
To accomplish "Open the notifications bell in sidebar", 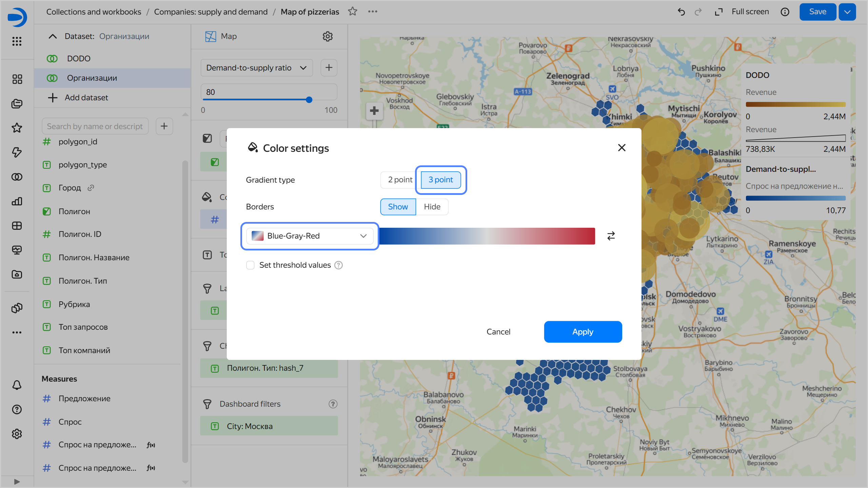I will pyautogui.click(x=17, y=385).
